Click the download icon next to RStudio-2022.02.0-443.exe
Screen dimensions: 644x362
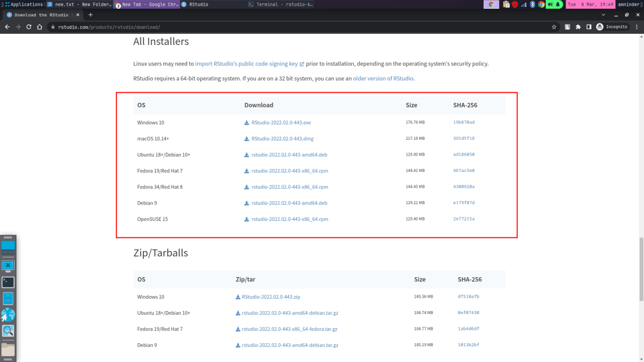point(246,123)
